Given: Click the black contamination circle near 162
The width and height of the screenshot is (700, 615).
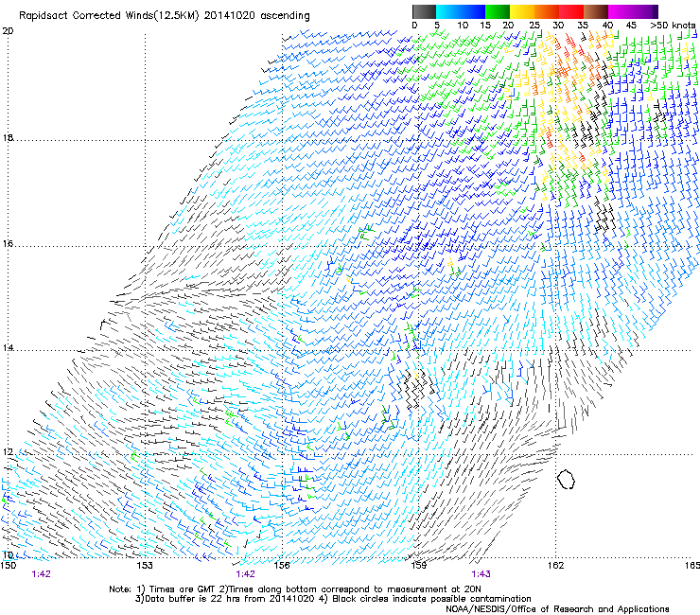Looking at the screenshot, I should tap(566, 479).
